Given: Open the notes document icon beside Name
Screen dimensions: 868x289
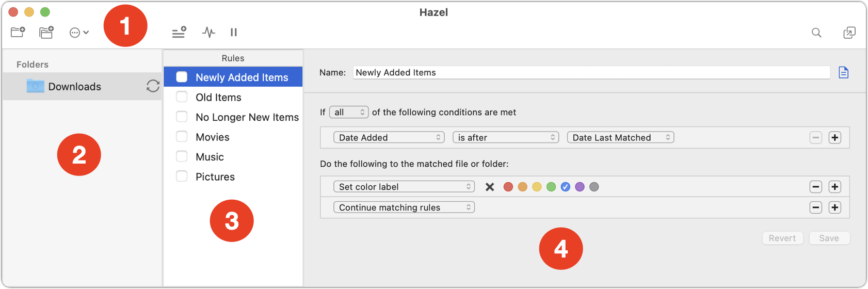Looking at the screenshot, I should 843,73.
